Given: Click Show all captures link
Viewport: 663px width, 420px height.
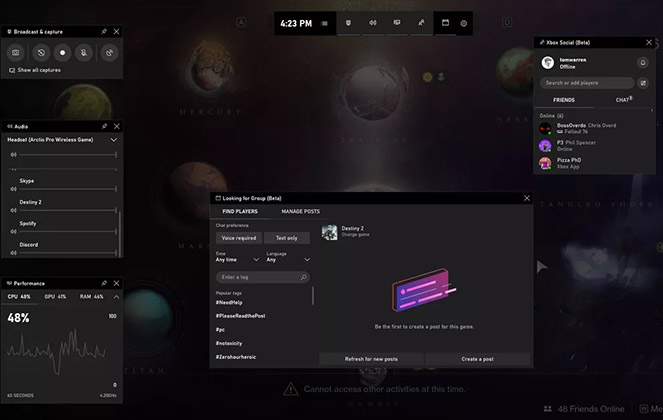Looking at the screenshot, I should coord(38,70).
